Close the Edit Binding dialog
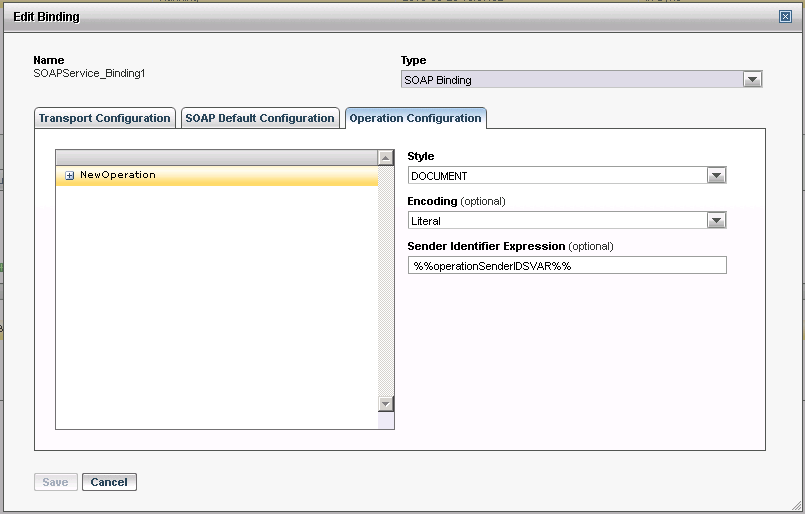The width and height of the screenshot is (805, 514). pyautogui.click(x=785, y=17)
